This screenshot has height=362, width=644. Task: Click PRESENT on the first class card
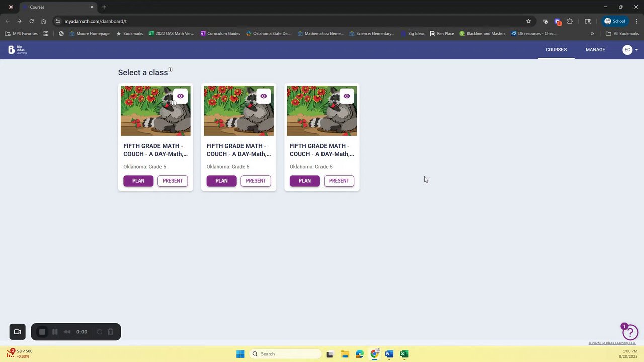pyautogui.click(x=173, y=181)
